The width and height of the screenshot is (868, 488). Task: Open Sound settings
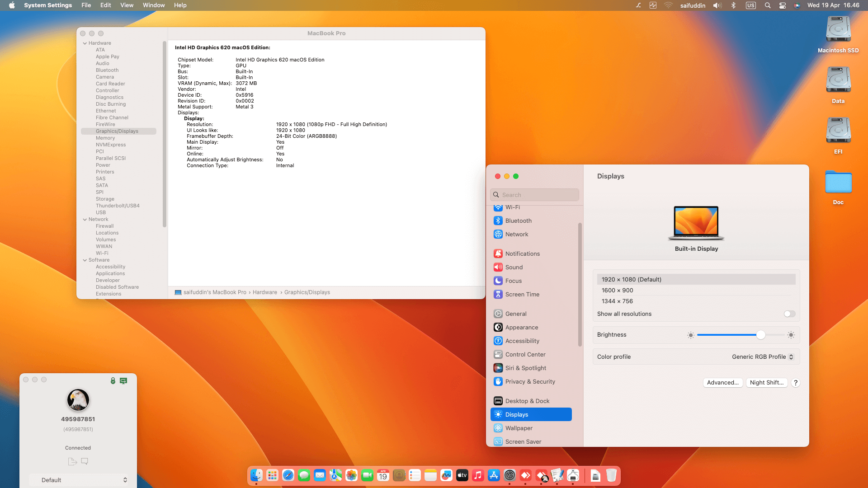click(x=514, y=267)
